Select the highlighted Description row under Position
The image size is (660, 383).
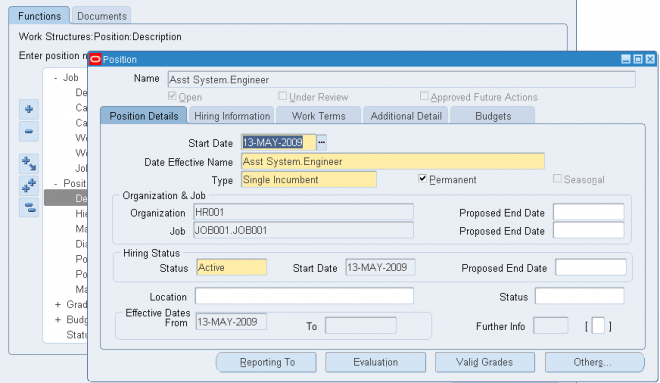(x=66, y=198)
